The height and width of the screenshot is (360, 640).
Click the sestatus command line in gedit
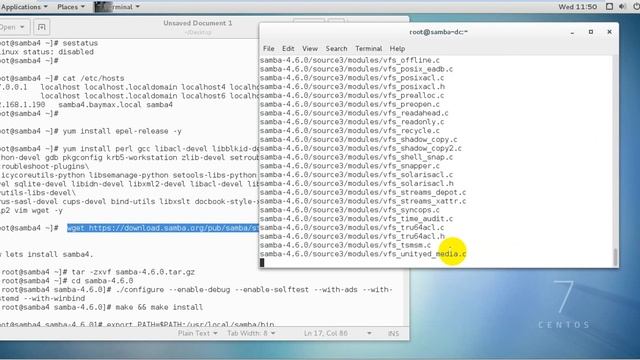pyautogui.click(x=49, y=43)
